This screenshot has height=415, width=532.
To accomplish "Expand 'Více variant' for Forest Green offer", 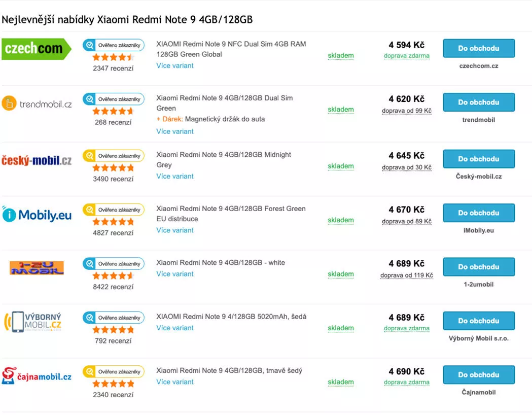I will [x=175, y=230].
